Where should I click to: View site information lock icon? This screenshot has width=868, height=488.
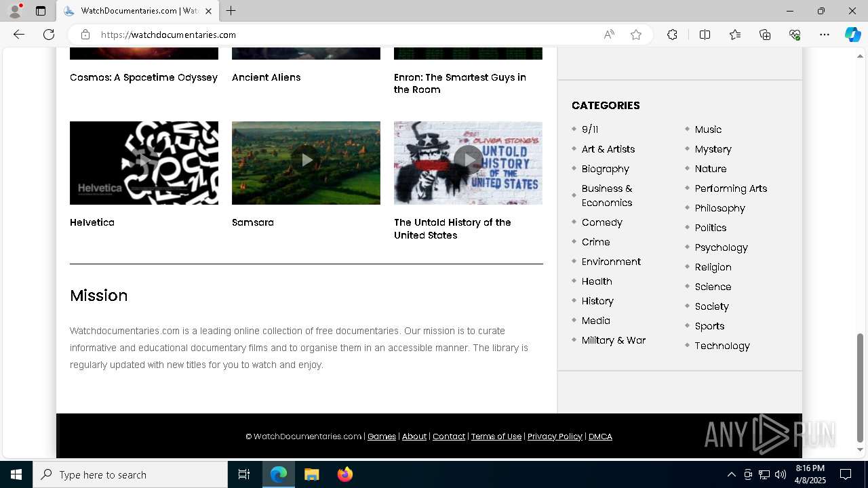[85, 35]
